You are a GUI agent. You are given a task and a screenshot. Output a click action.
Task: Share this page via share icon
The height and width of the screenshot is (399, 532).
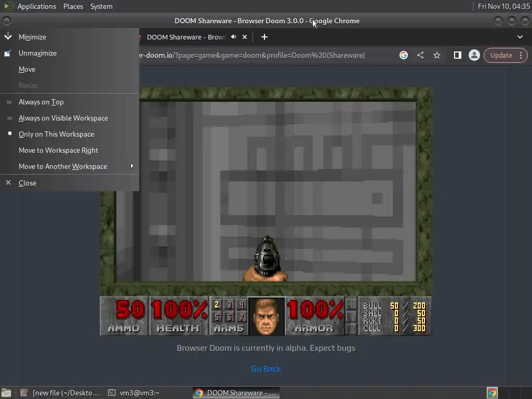[x=420, y=55]
